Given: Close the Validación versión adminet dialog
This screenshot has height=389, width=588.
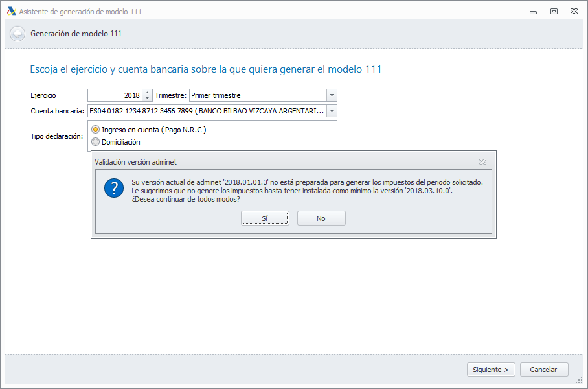Looking at the screenshot, I should pos(482,162).
